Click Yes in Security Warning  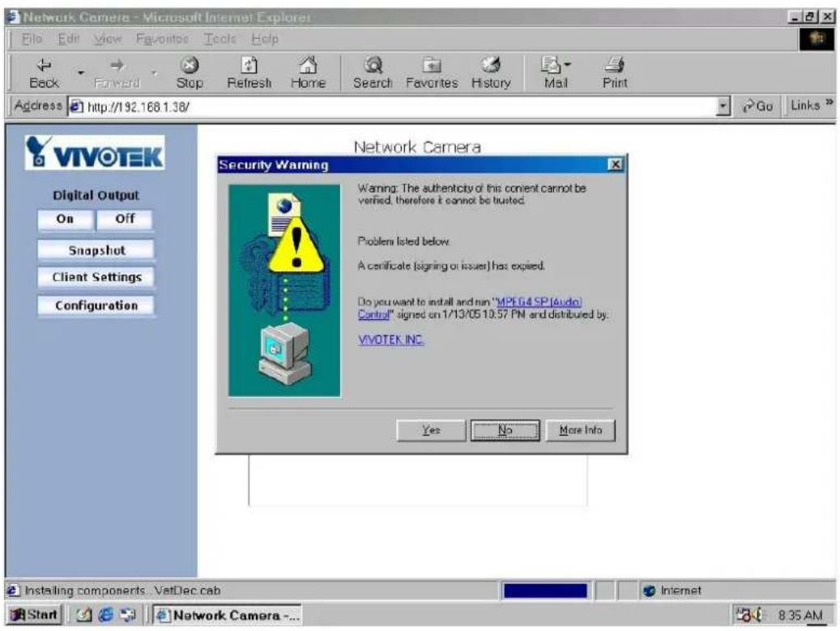pos(431,429)
